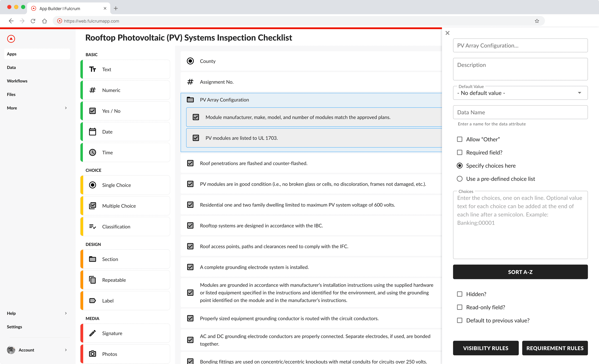This screenshot has height=364, width=599.
Task: Check the Hidden option
Action: 459,294
